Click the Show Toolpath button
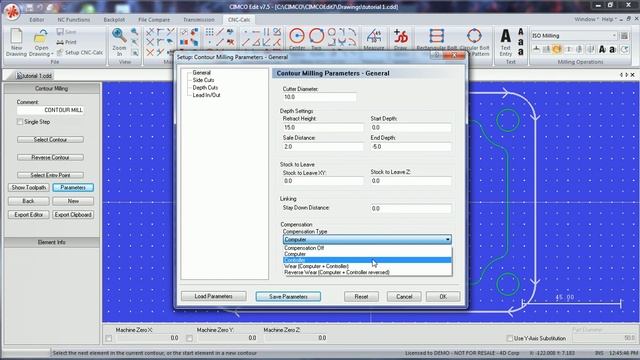This screenshot has width=640, height=360. pyautogui.click(x=29, y=188)
